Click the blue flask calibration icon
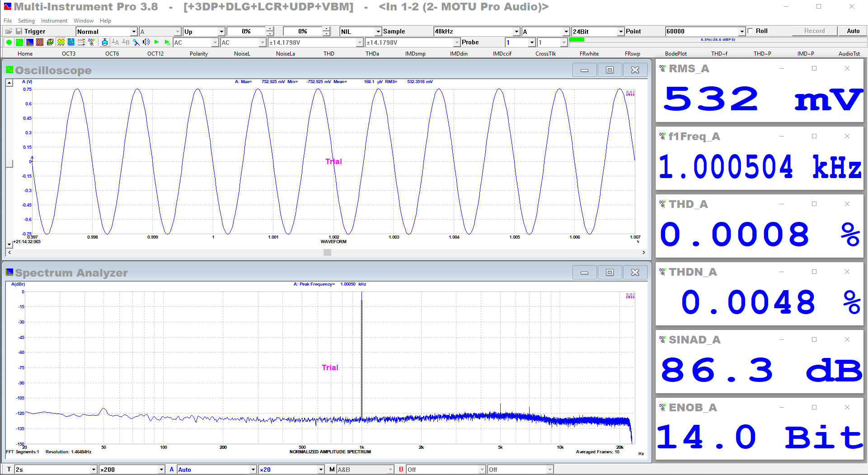Viewport: 868px width, 475px height. 104,42
